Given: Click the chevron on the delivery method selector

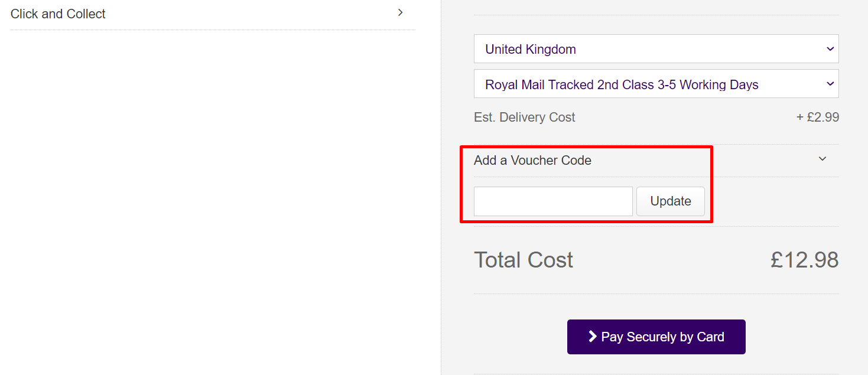Looking at the screenshot, I should [x=831, y=83].
